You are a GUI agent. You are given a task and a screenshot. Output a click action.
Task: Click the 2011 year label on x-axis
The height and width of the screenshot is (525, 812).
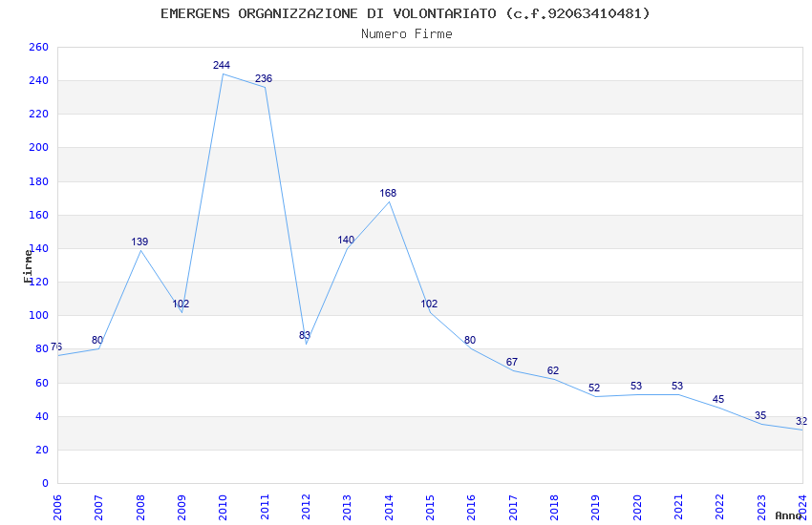(264, 508)
